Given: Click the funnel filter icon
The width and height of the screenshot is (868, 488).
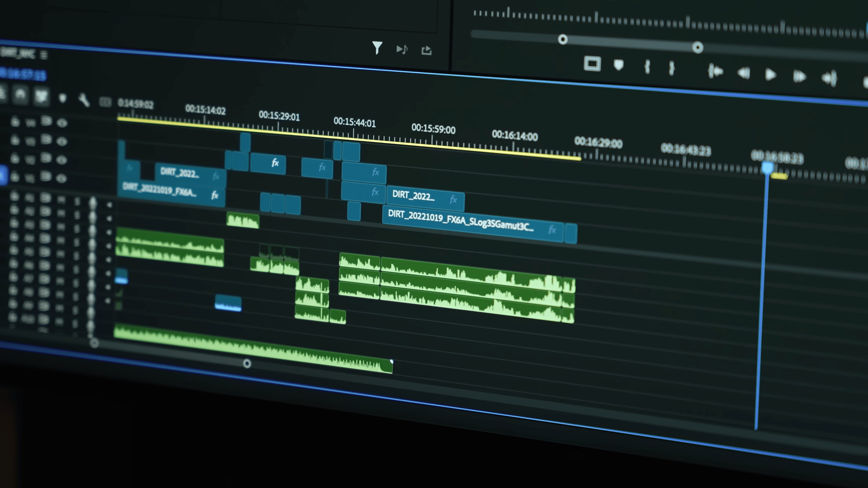Looking at the screenshot, I should tap(377, 48).
